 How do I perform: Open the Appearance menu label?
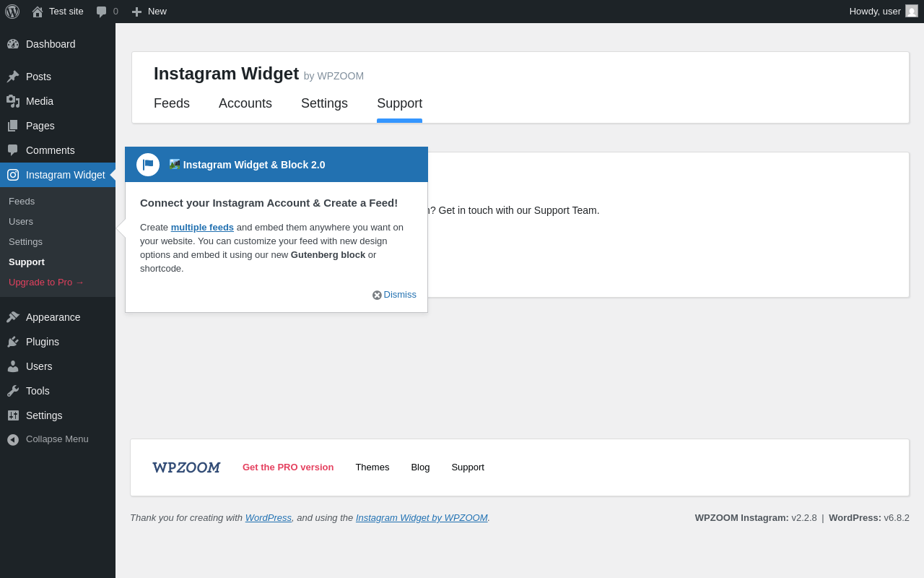(53, 317)
